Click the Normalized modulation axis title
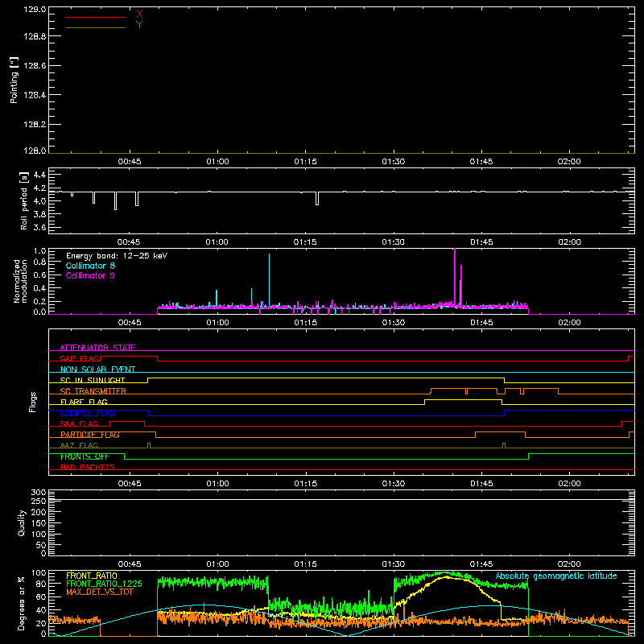 (x=19, y=281)
